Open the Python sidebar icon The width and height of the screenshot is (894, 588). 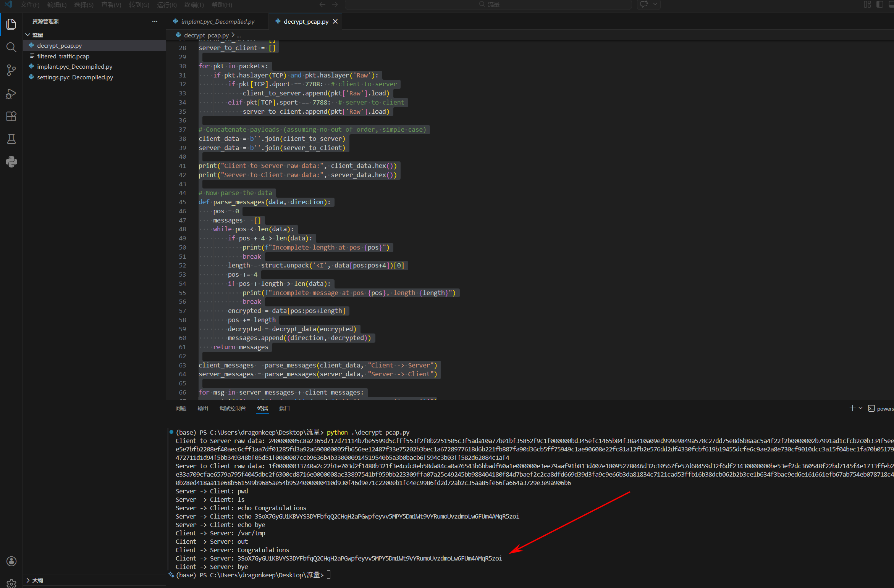(11, 162)
